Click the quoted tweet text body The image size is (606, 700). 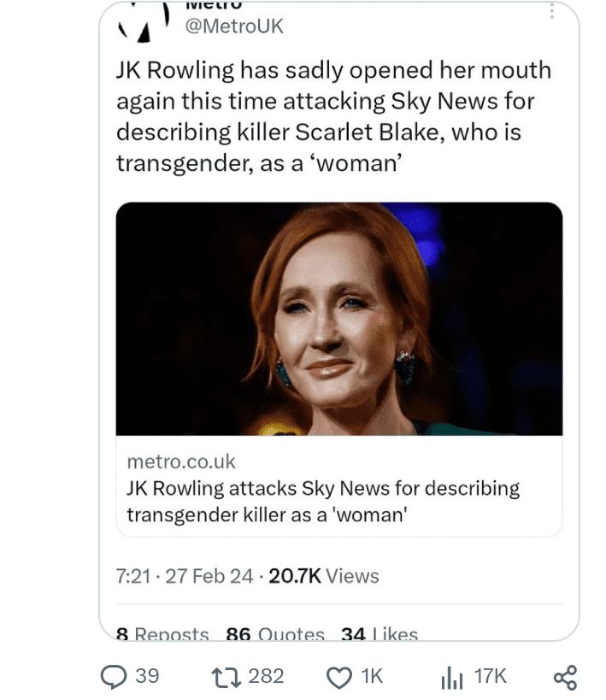(333, 116)
